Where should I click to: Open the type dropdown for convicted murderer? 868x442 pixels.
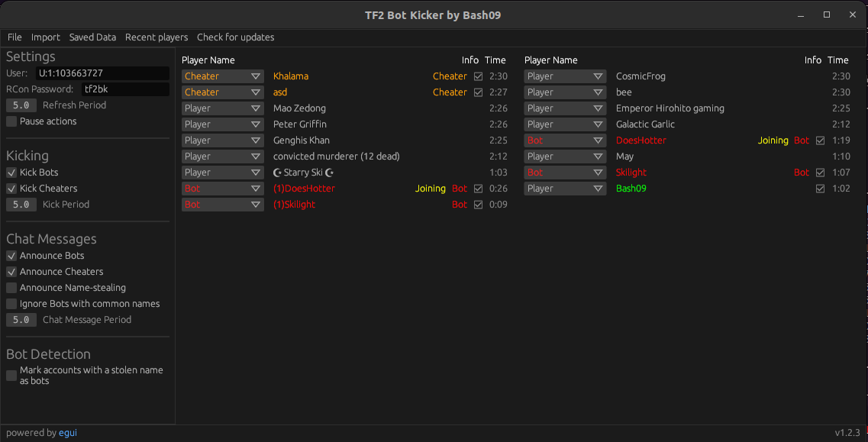(x=223, y=156)
